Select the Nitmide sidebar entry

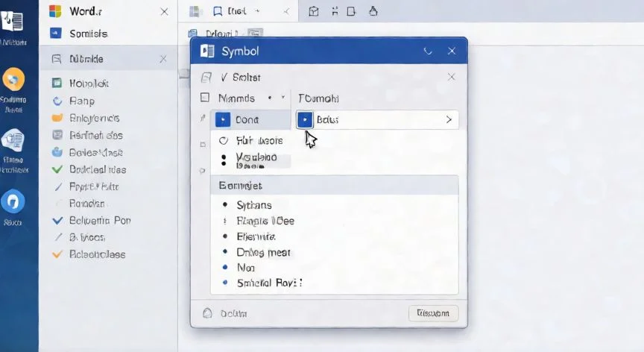[108, 59]
